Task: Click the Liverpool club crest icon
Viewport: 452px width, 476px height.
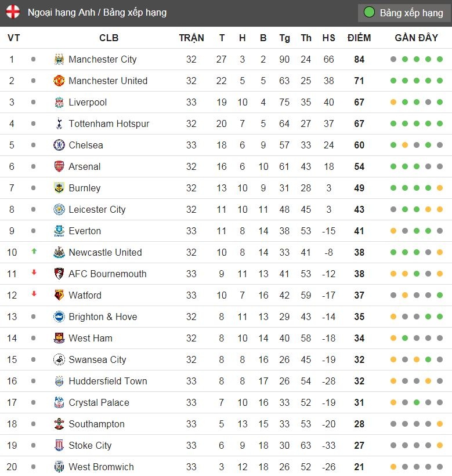Action: pos(59,102)
